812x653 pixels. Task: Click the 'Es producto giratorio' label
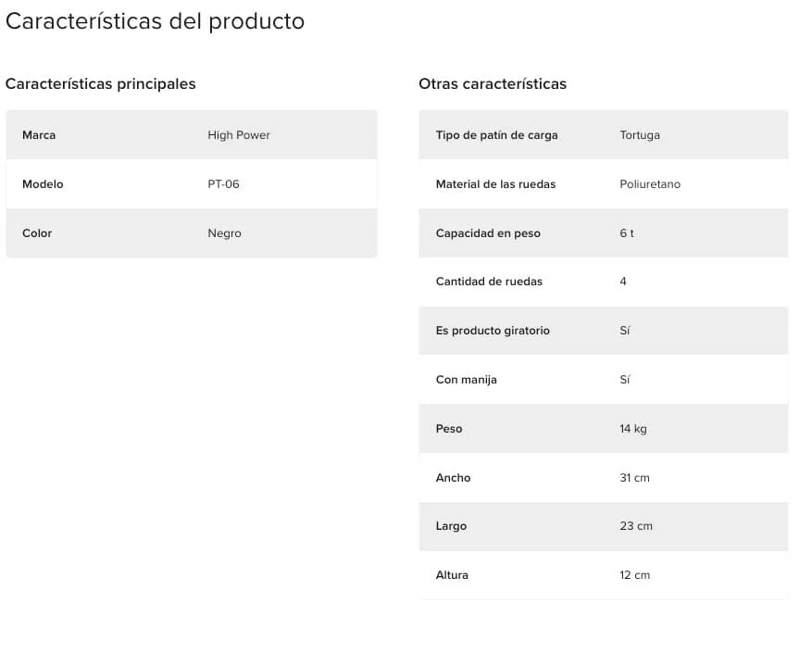(493, 331)
